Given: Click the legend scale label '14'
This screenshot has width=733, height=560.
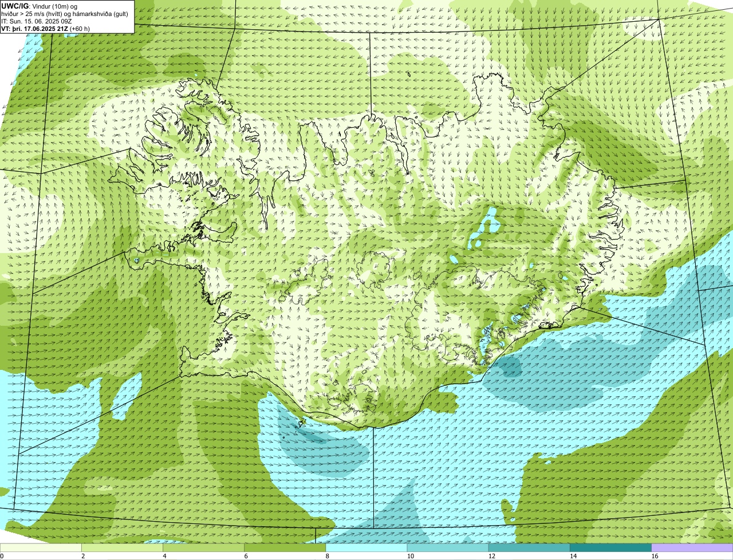Looking at the screenshot, I should point(573,556).
